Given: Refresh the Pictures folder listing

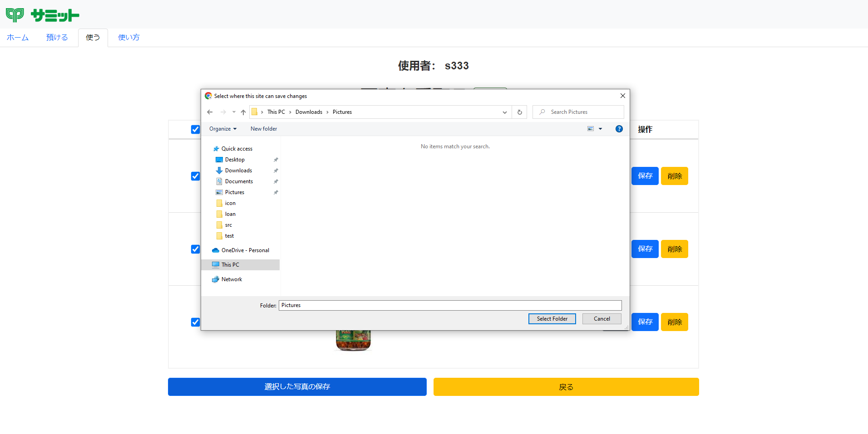Looking at the screenshot, I should pyautogui.click(x=520, y=112).
